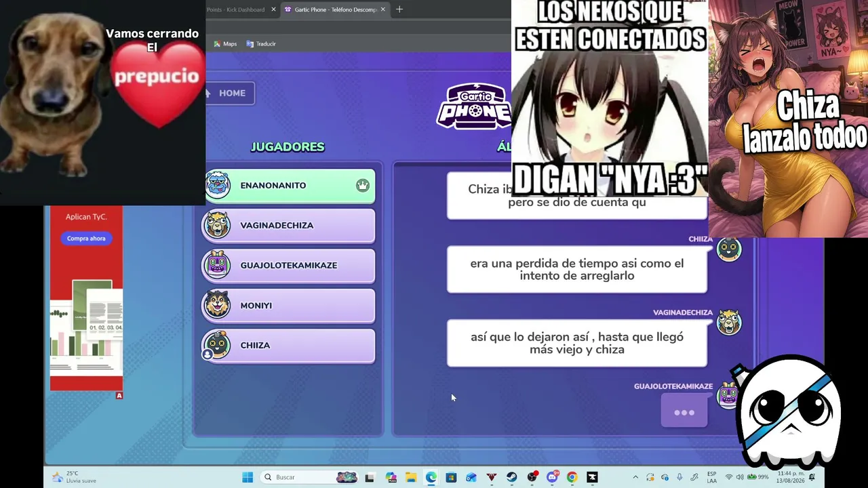Select player GUAJOLOTEKAMIKAZE in the list
868x488 pixels.
289,266
